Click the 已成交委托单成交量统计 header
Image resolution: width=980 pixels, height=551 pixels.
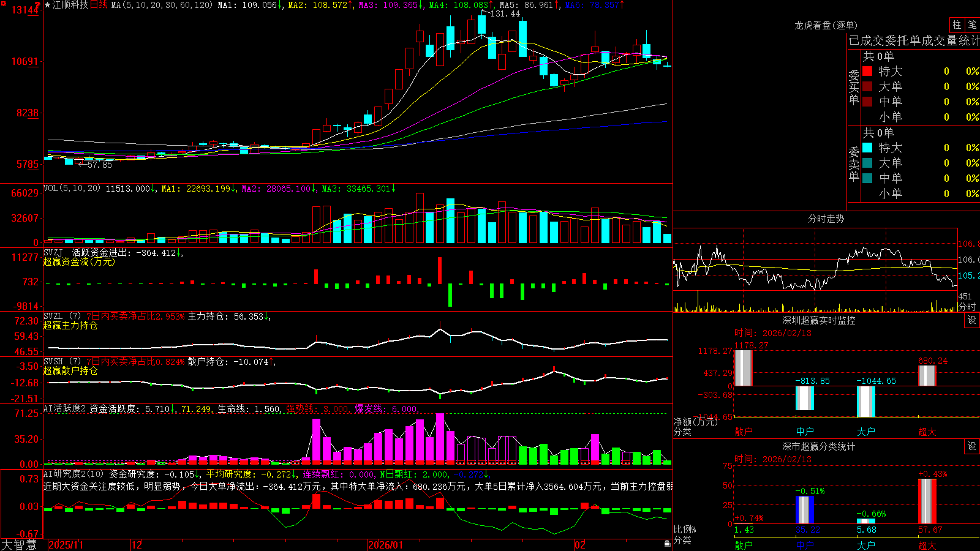coord(914,40)
